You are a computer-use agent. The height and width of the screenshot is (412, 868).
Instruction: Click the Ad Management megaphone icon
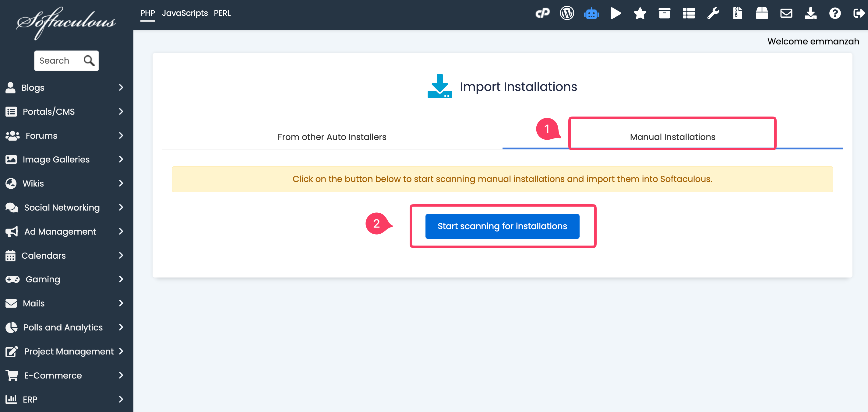click(12, 232)
